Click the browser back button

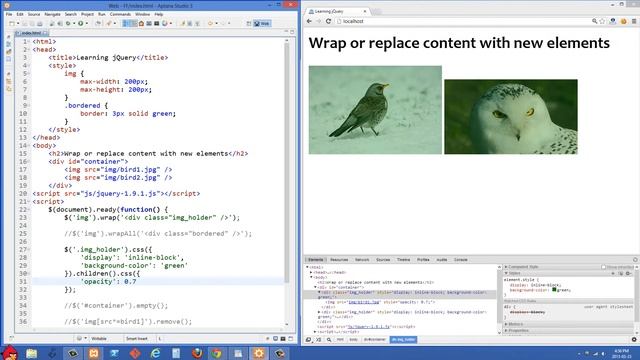309,21
